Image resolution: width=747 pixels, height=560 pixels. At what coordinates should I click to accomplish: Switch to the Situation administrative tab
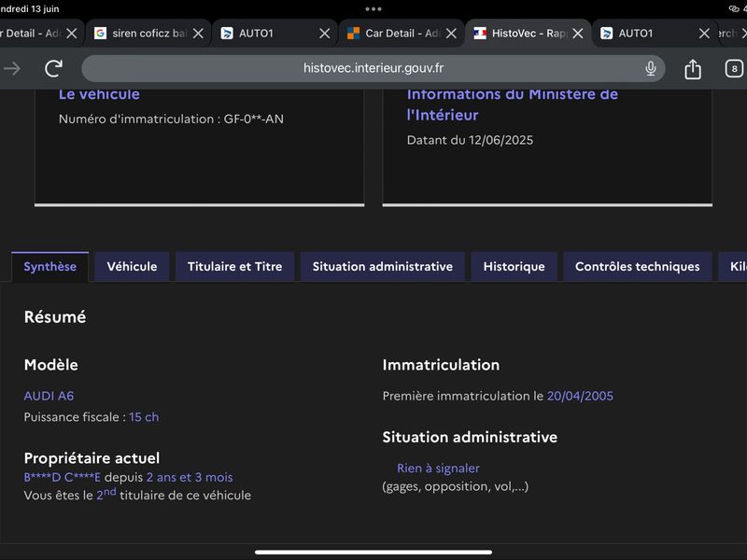point(383,267)
